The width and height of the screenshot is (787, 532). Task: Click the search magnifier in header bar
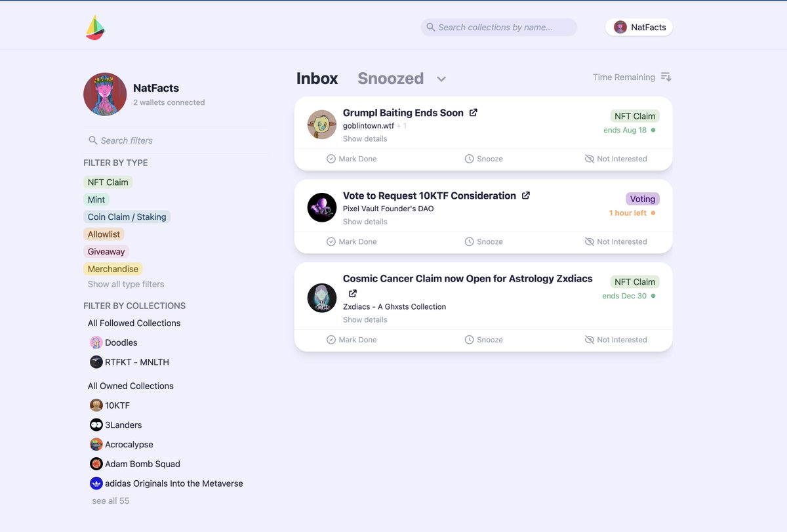431,27
